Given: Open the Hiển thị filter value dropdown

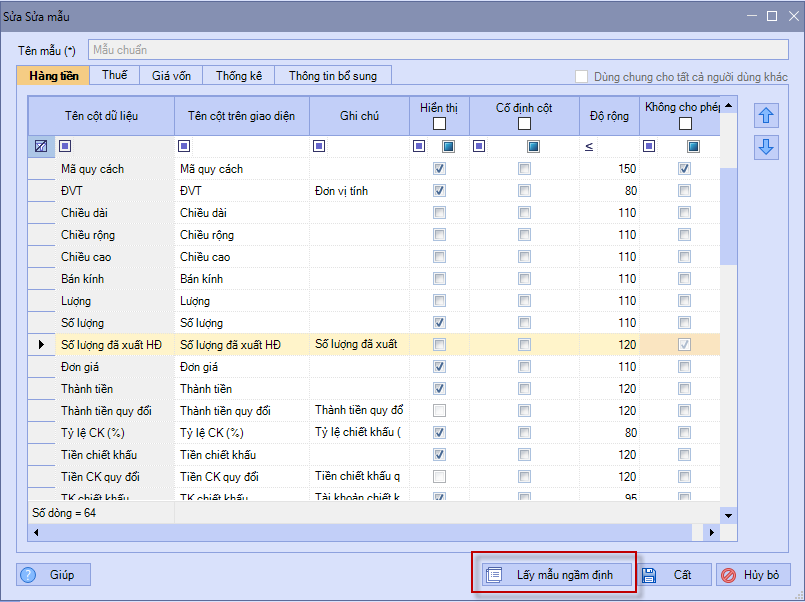Looking at the screenshot, I should point(449,146).
